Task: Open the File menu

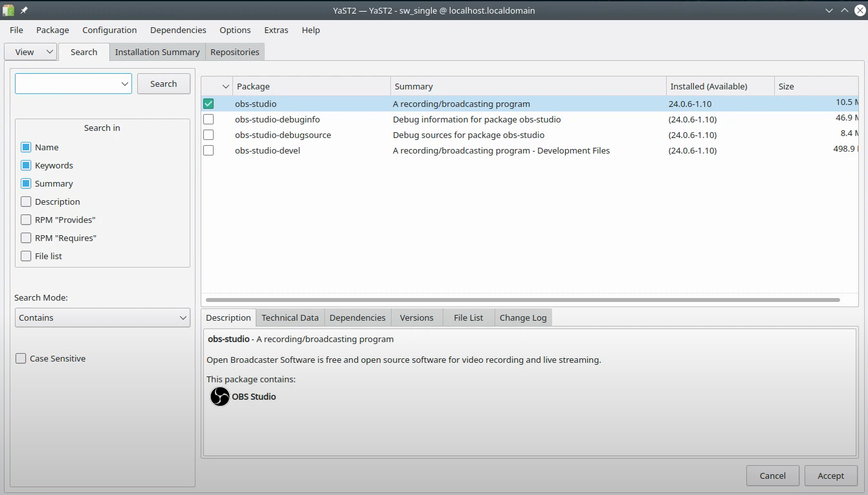Action: [x=16, y=30]
